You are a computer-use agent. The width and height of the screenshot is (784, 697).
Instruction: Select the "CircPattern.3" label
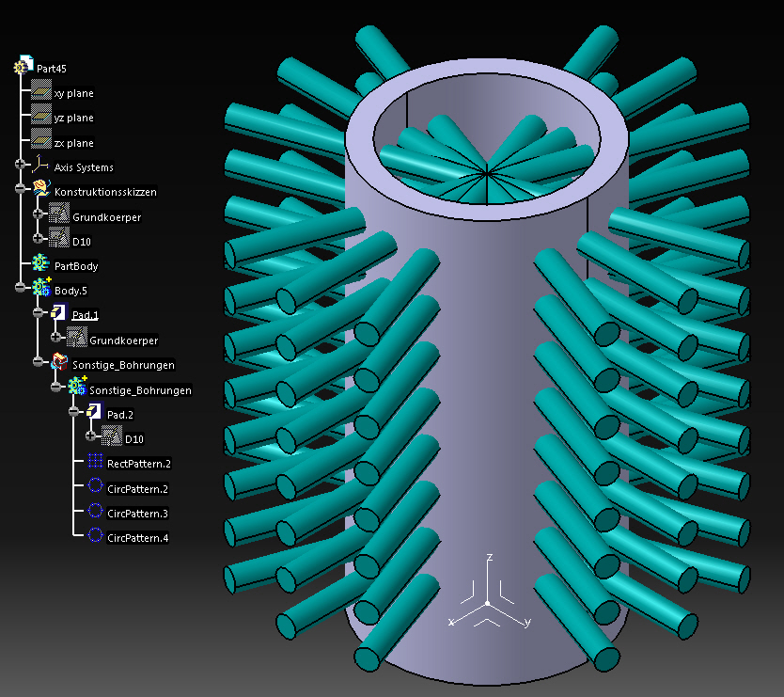[138, 514]
